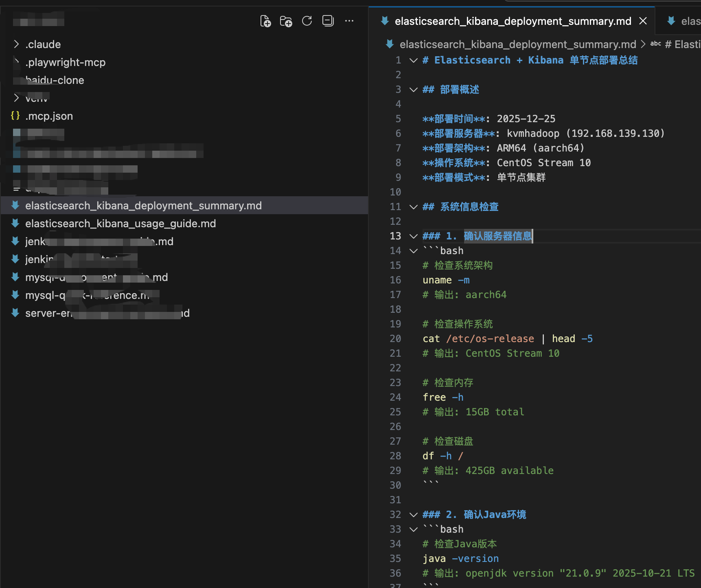Click the JSON braces icon beside .mcp.json
701x588 pixels.
(15, 116)
